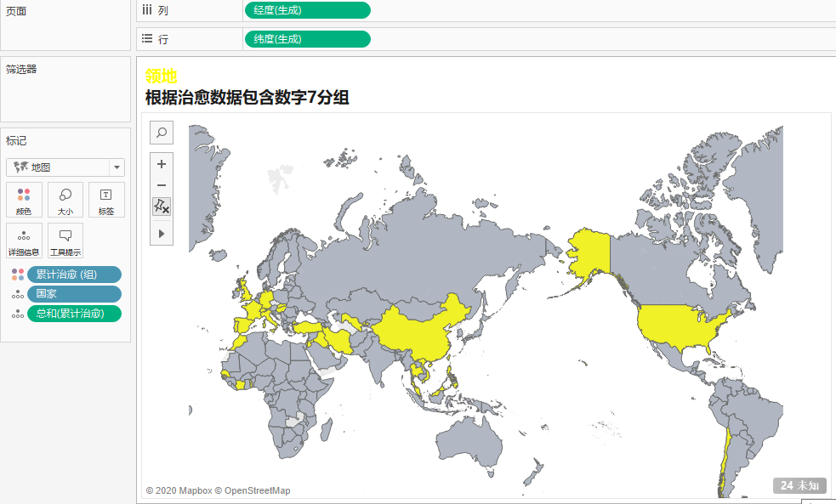Viewport: 836px width, 504px height.
Task: Click the 24 未知 unknown indicator
Action: [799, 485]
